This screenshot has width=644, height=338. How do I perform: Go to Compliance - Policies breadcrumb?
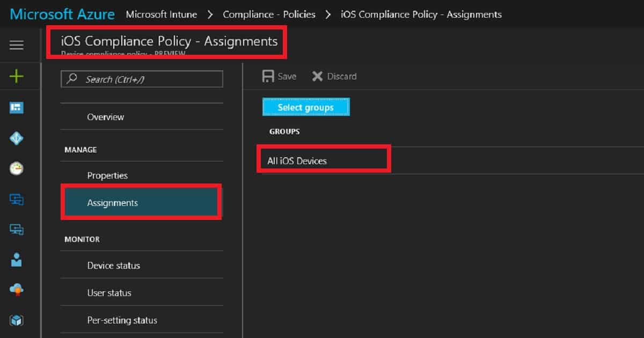269,14
